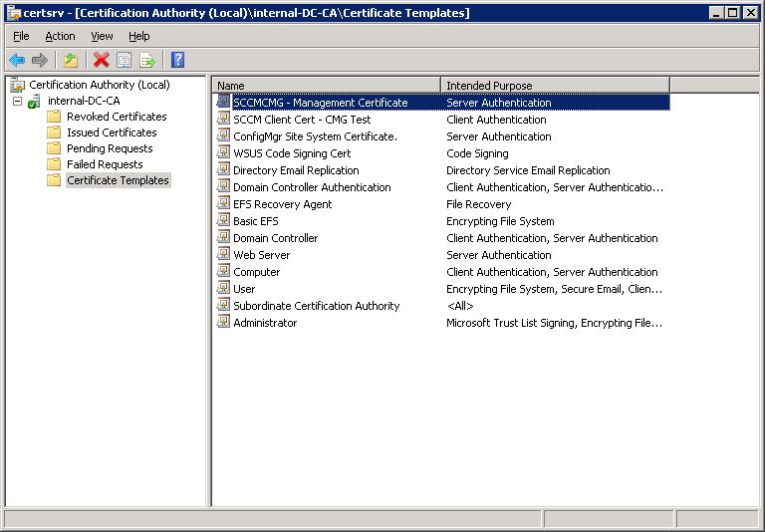Click the Up one level folder icon
The width and height of the screenshot is (765, 532).
click(x=72, y=60)
